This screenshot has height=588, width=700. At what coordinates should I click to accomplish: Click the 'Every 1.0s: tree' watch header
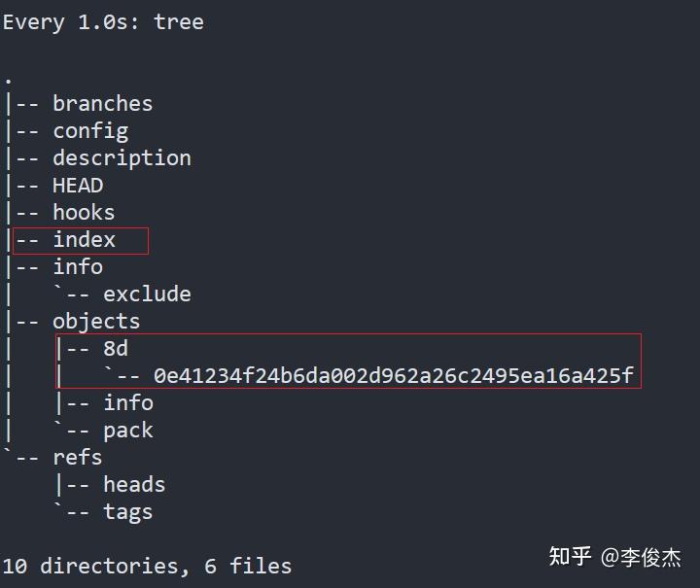click(103, 22)
